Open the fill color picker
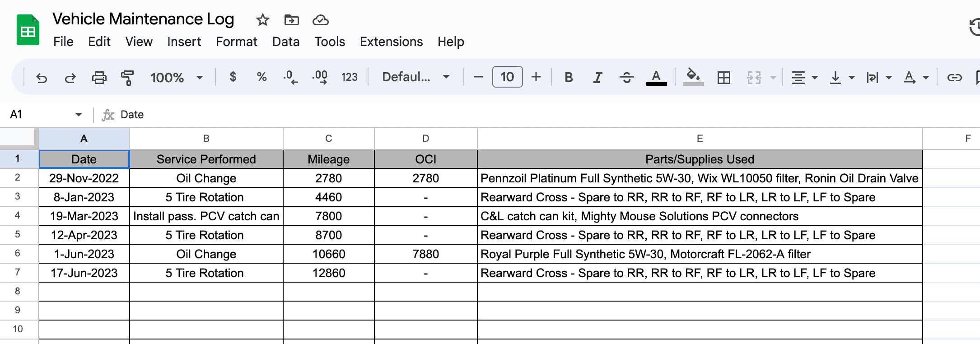 coord(693,77)
